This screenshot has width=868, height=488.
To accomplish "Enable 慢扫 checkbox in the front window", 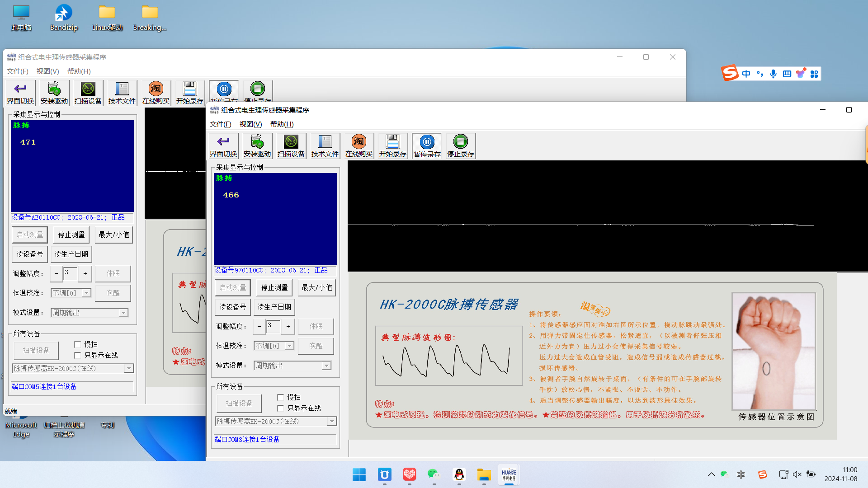I will click(280, 397).
